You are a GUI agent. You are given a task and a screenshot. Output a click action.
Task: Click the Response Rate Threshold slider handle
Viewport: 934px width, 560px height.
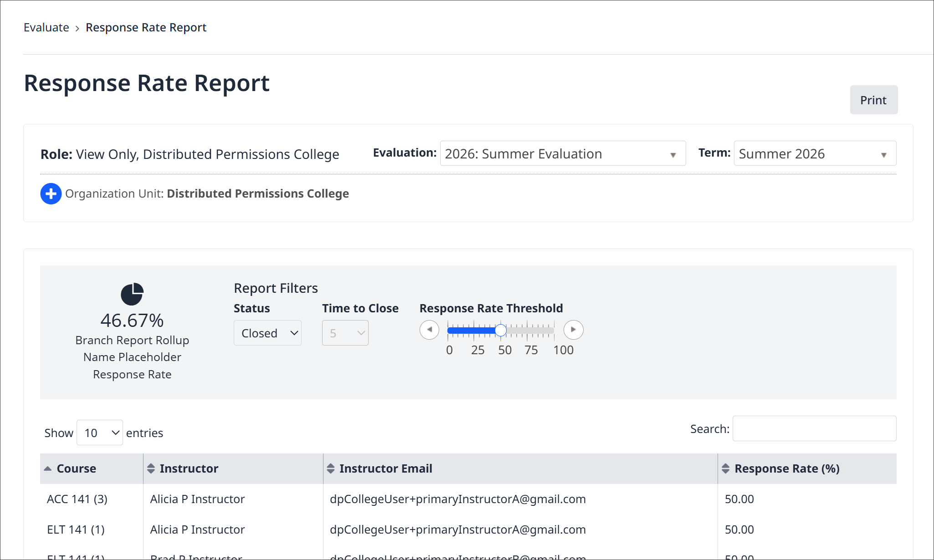point(500,330)
